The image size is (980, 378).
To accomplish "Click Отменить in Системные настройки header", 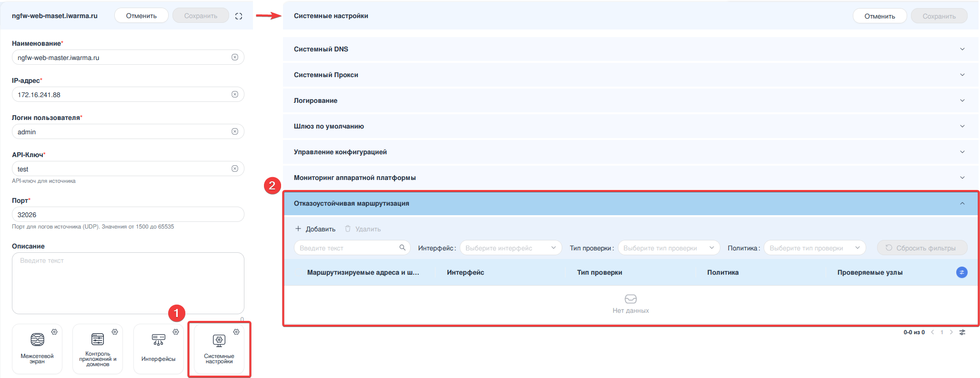I will (879, 16).
